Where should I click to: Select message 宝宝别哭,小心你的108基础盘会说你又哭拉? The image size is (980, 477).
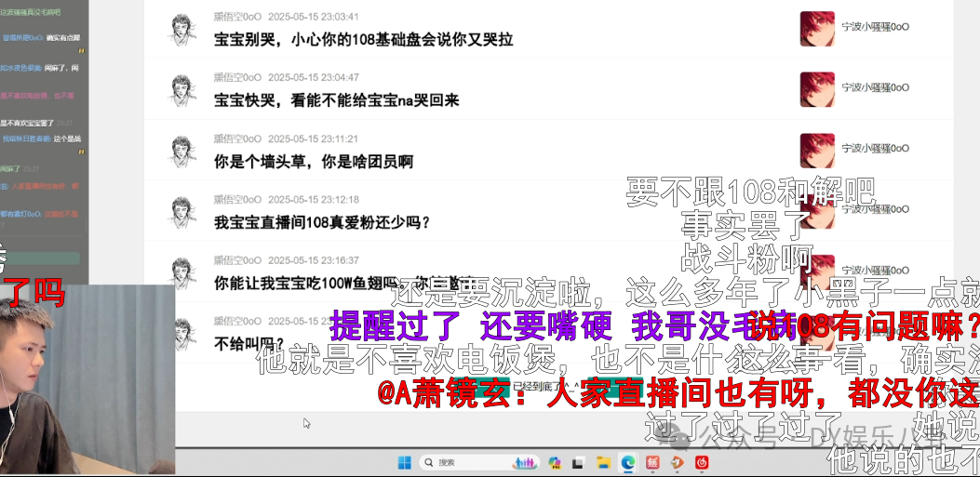pyautogui.click(x=364, y=40)
